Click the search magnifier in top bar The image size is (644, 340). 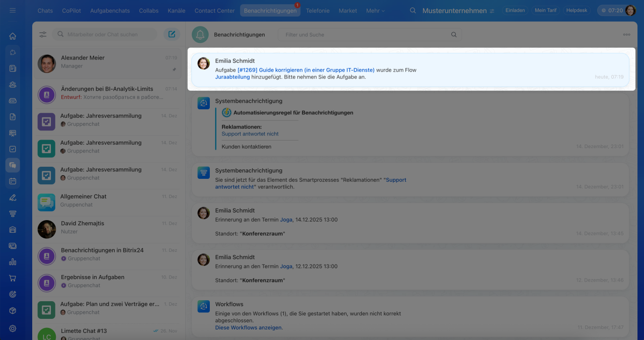tap(413, 11)
